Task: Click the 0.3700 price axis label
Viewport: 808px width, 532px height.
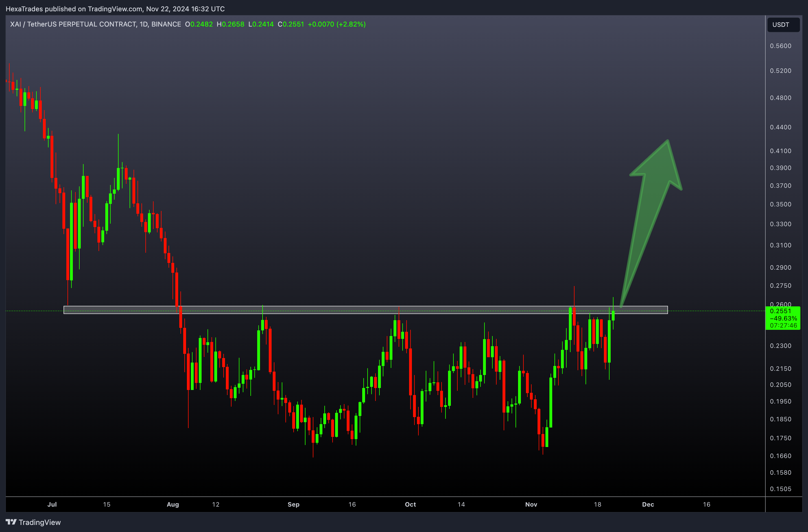Action: (781, 186)
